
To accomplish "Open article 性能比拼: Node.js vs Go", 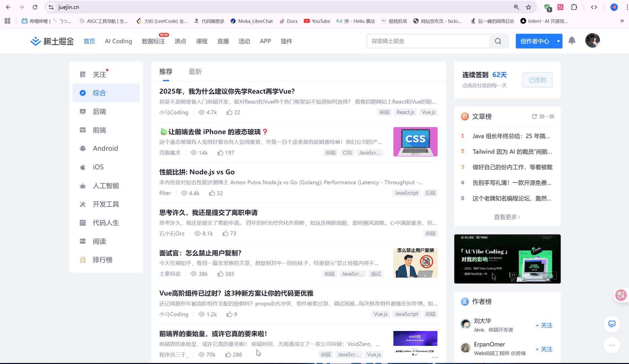I will (197, 172).
